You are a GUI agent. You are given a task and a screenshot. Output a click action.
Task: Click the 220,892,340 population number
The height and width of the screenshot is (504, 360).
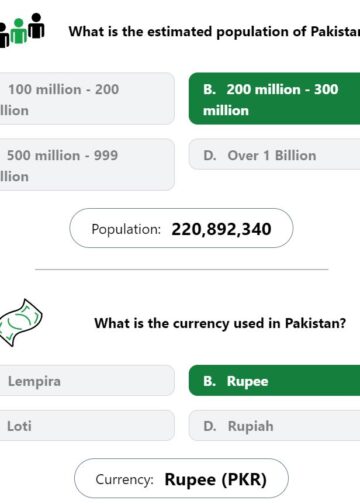point(221,229)
